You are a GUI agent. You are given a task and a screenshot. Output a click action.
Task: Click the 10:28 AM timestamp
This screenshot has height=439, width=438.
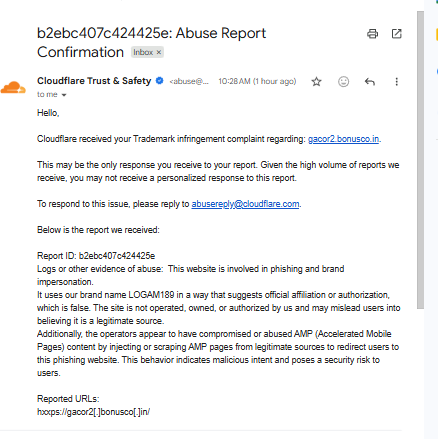(257, 81)
